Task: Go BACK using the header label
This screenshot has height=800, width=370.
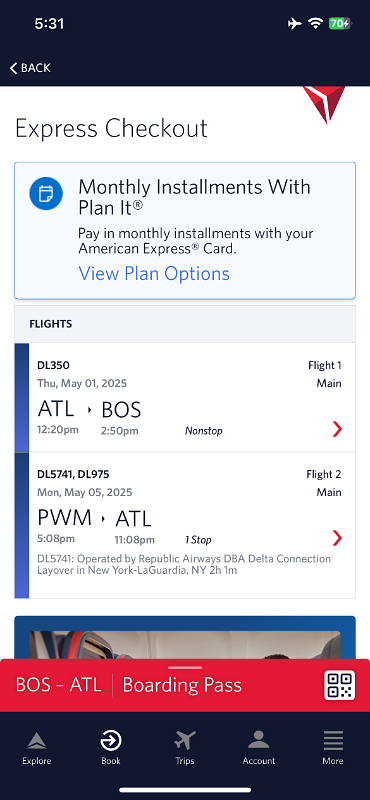Action: click(36, 68)
